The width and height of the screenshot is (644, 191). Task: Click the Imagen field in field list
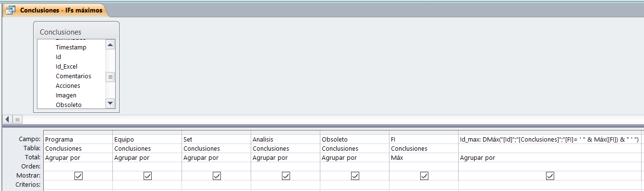pos(66,95)
